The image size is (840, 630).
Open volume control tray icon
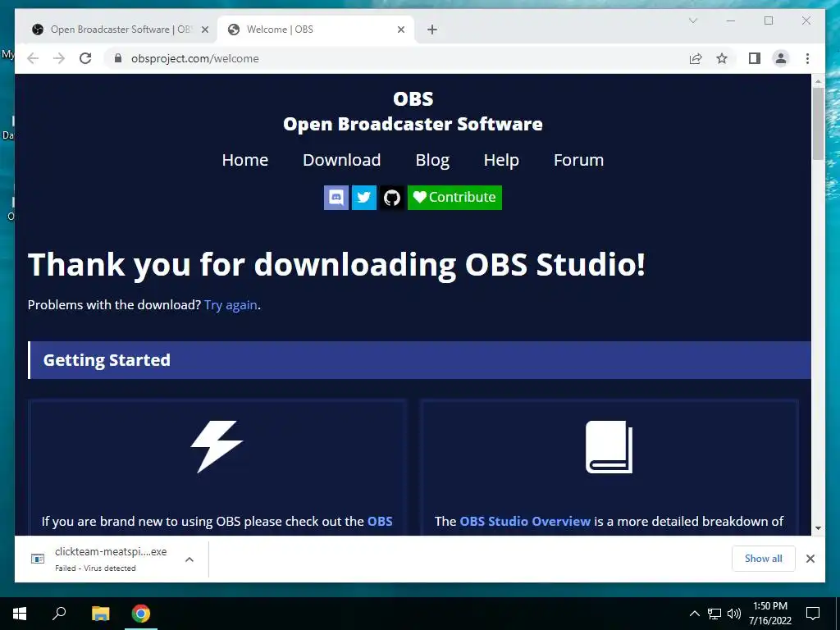[734, 614]
